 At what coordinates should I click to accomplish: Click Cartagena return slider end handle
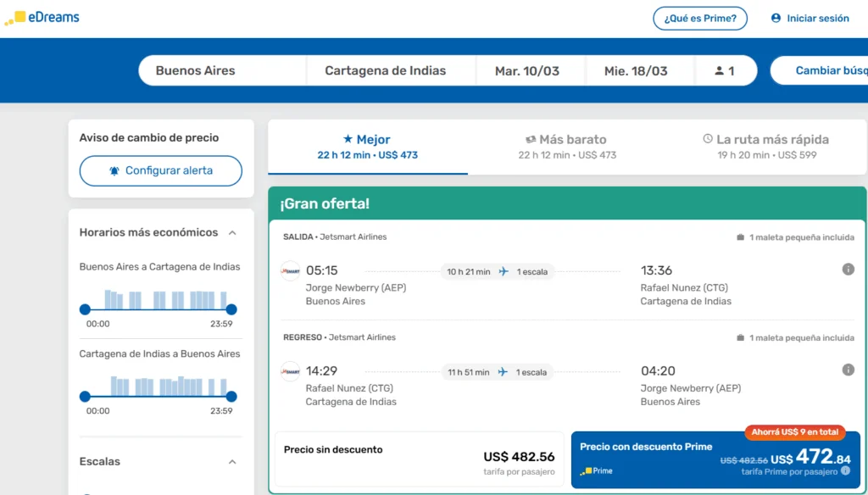231,397
